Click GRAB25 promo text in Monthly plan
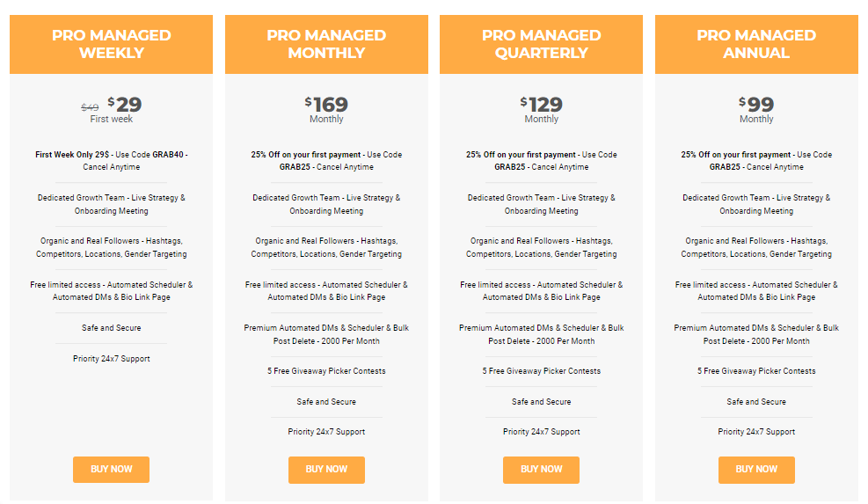Viewport: 868px width, 504px height. coord(295,167)
